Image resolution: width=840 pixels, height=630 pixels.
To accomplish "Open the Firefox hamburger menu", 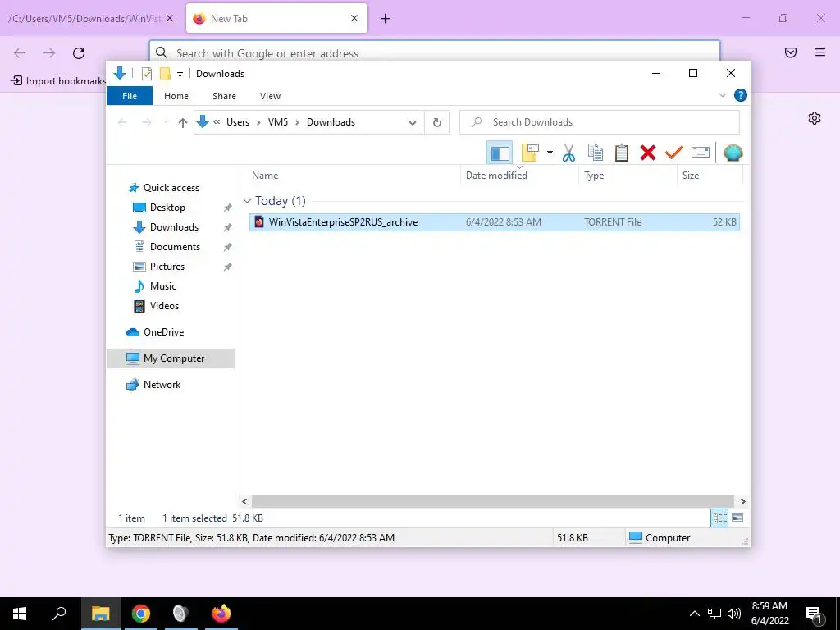I will pyautogui.click(x=820, y=52).
